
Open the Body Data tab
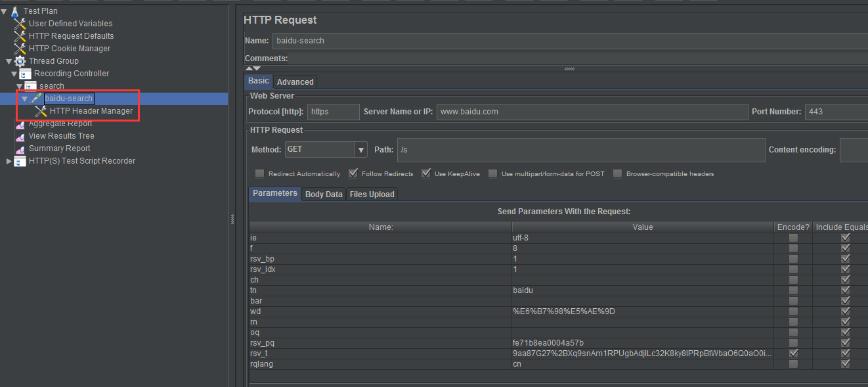pyautogui.click(x=324, y=194)
